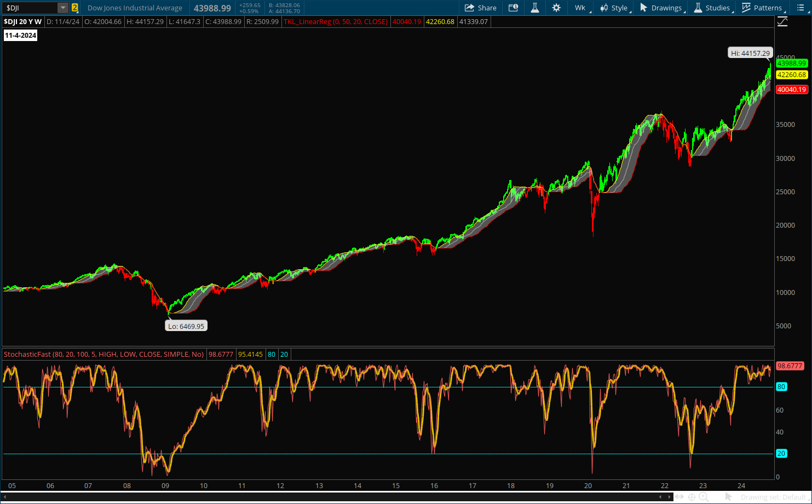Click the scroll left arrow at bottom left
The width and height of the screenshot is (812, 504).
pos(5,497)
